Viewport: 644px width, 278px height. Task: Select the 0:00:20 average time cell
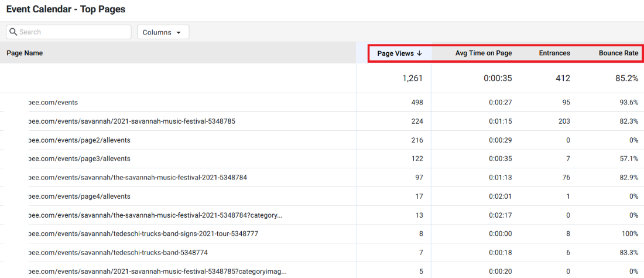click(x=500, y=272)
